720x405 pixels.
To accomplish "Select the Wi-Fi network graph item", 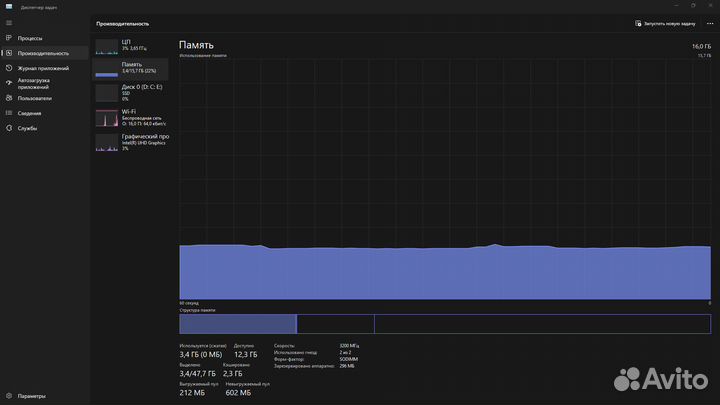I will tap(131, 117).
